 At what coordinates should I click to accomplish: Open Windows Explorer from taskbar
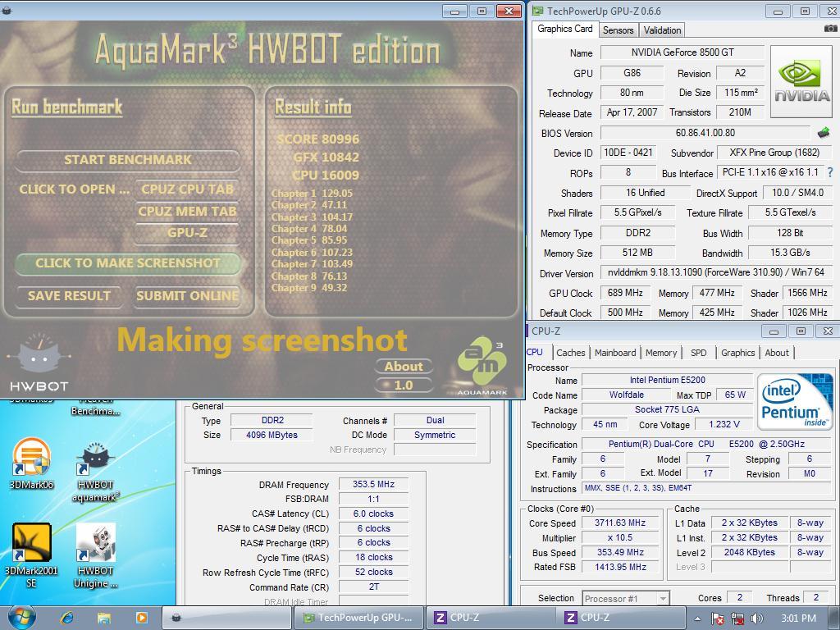104,619
